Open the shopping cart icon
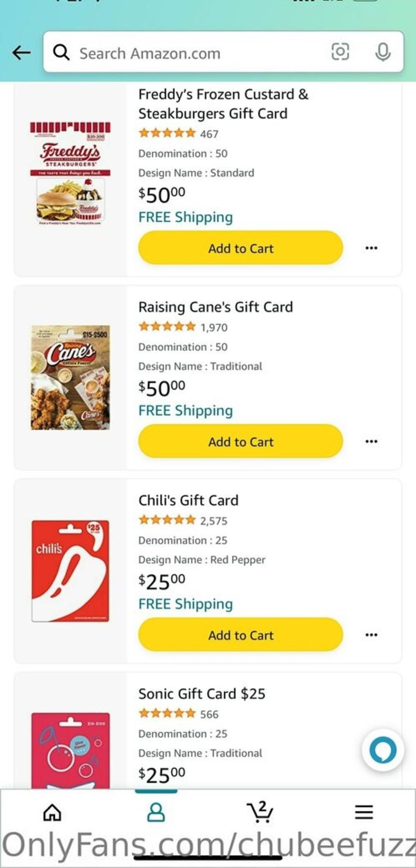Viewport: 416px width, 868px height. pos(260,812)
